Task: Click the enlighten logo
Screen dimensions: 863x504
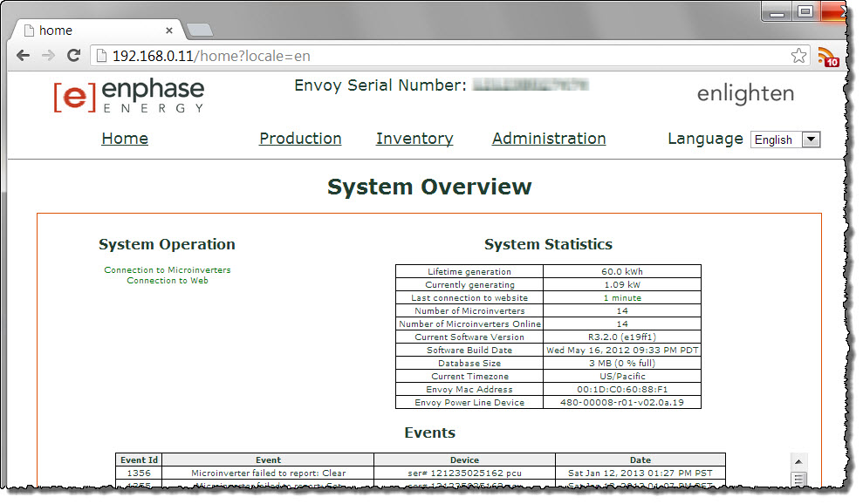Action: [744, 94]
